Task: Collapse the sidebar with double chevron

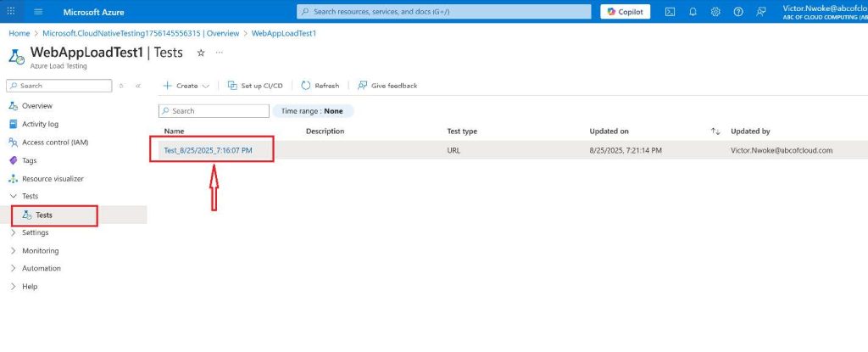Action: pyautogui.click(x=138, y=86)
